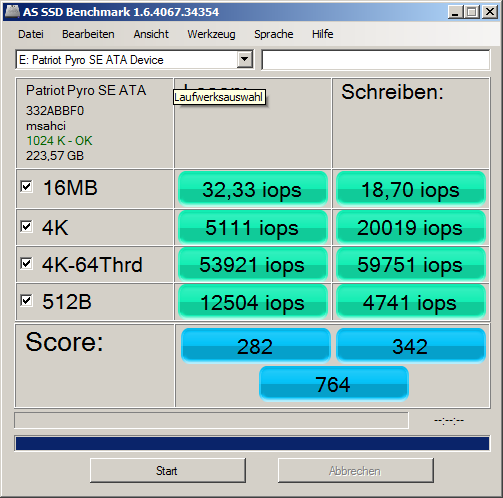Click the 20019 iops 4K write result
Screen dimensions: 503x498
411,228
